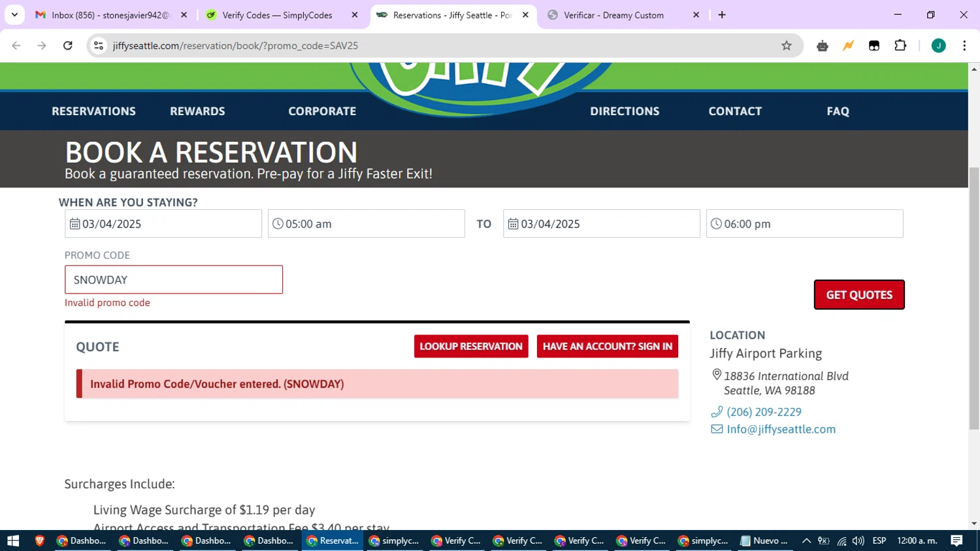This screenshot has width=980, height=551.
Task: Click the Living Wage Surcharge line
Action: [204, 510]
